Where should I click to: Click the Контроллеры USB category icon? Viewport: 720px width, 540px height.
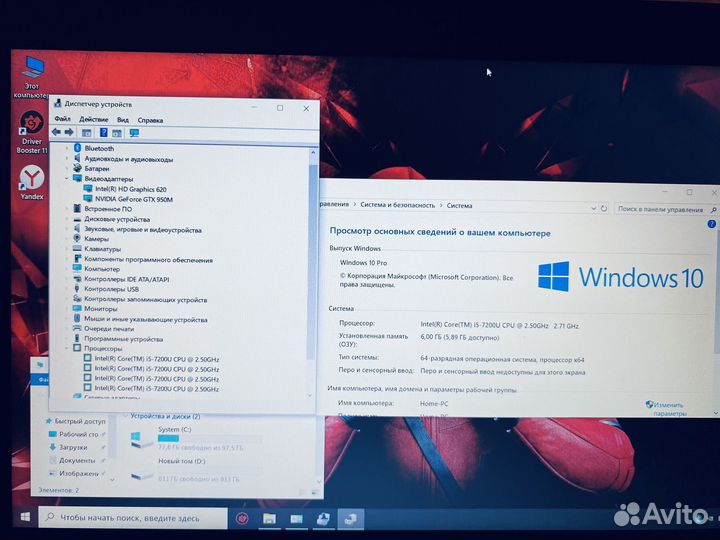point(77,289)
